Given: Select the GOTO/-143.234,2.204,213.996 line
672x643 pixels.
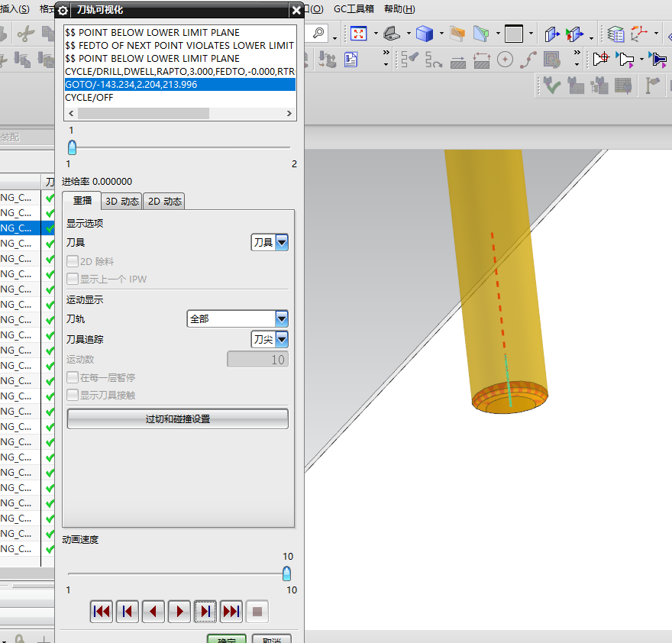Looking at the screenshot, I should (x=180, y=85).
